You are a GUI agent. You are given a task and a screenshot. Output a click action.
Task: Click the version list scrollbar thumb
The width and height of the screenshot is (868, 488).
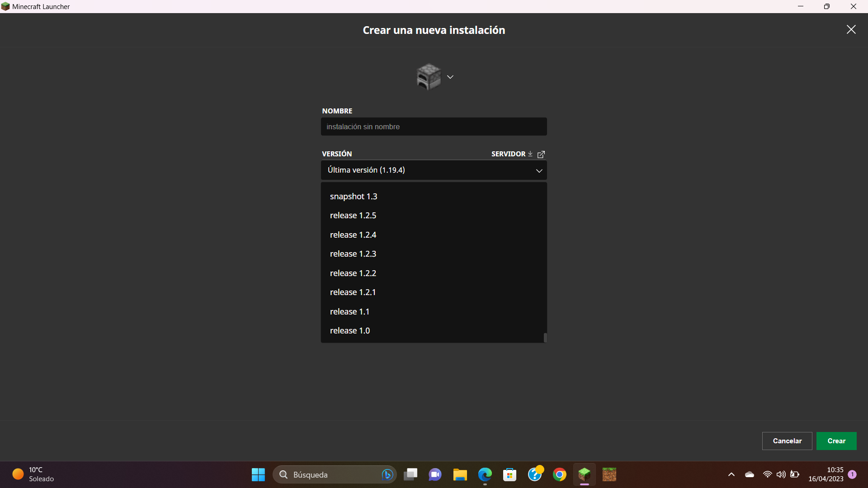tap(545, 338)
